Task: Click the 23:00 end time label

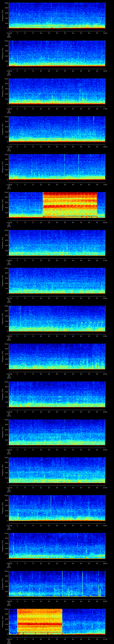Action: coord(105,336)
